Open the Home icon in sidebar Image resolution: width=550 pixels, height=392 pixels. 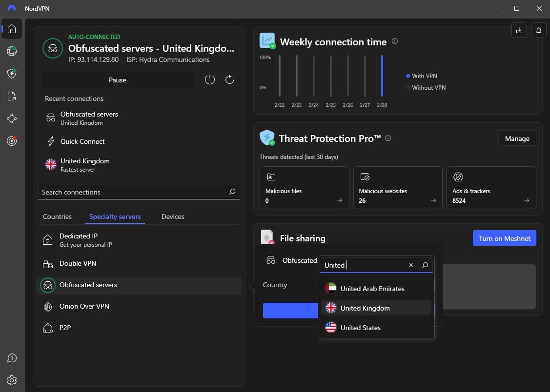tap(12, 29)
